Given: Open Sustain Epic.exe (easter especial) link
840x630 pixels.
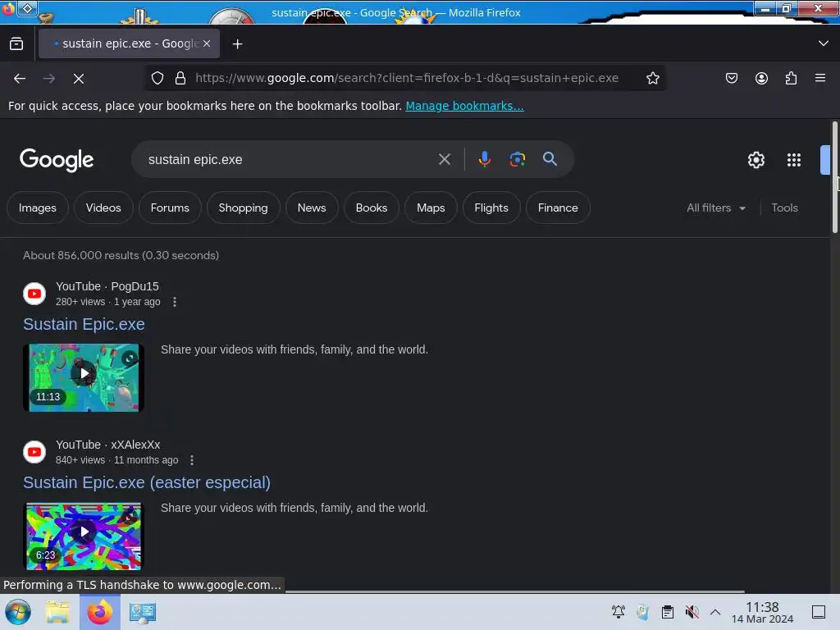Looking at the screenshot, I should 147,482.
